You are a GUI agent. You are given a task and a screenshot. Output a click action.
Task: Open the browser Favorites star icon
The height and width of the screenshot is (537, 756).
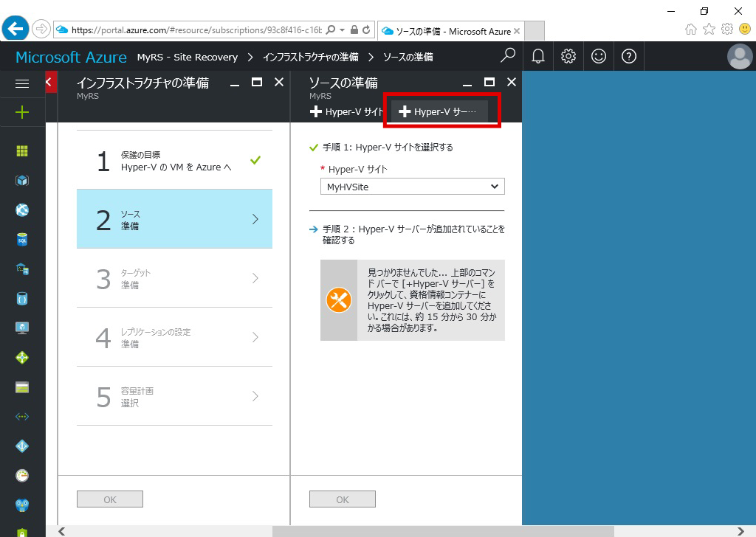(x=709, y=30)
